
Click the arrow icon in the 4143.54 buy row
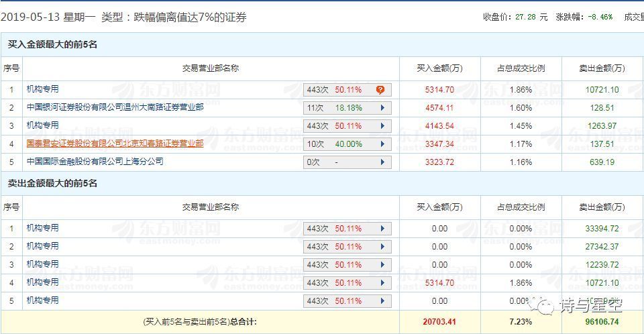pyautogui.click(x=382, y=126)
